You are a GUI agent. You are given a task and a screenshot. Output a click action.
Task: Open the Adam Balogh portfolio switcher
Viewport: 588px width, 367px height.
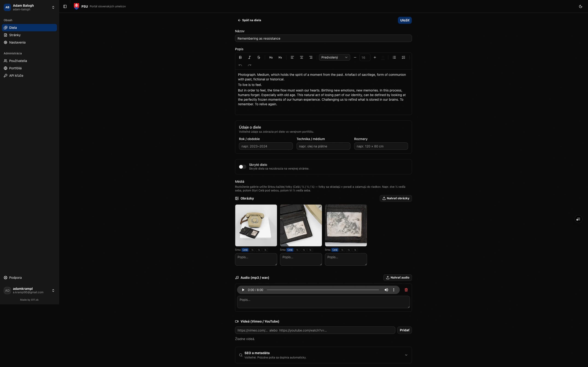click(x=29, y=7)
